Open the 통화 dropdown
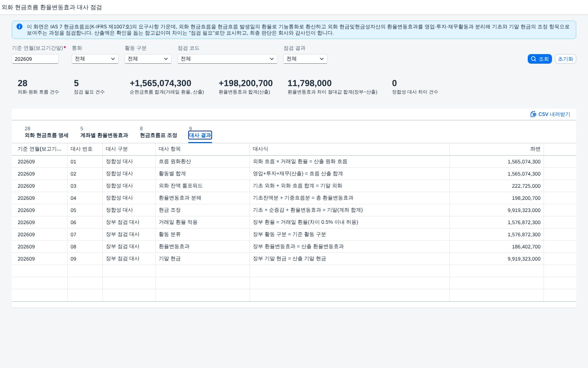Viewport: 588px width, 368px height. pyautogui.click(x=95, y=59)
